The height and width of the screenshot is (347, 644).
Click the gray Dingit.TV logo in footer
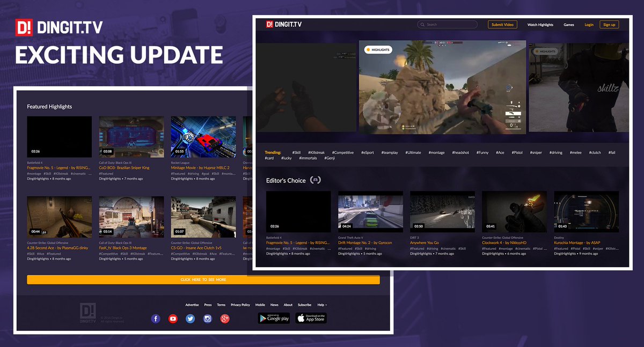(88, 312)
